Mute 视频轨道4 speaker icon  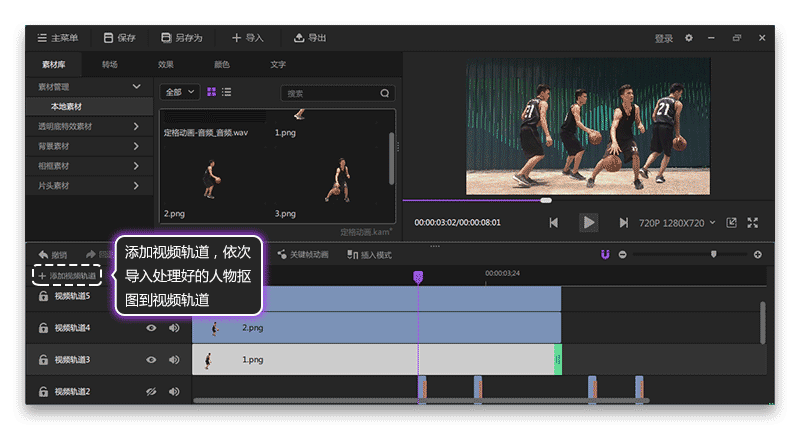tap(174, 328)
